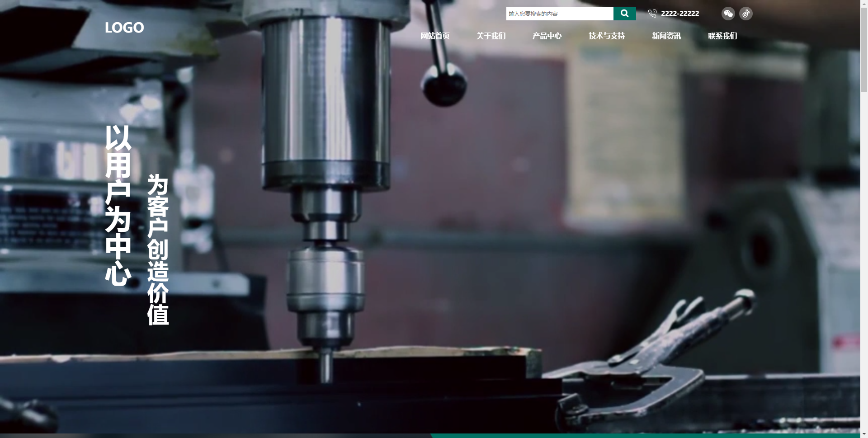Click the scrollbar down arrow
The width and height of the screenshot is (868, 438).
click(x=864, y=434)
